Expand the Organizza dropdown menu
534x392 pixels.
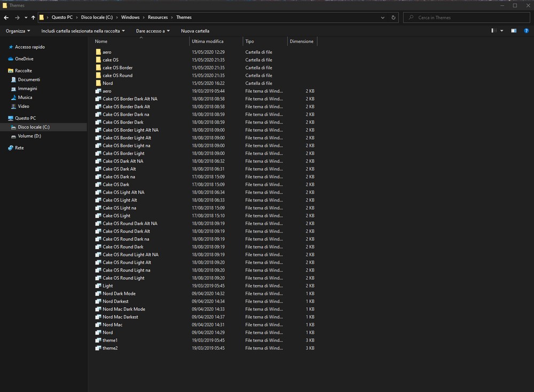(18, 31)
